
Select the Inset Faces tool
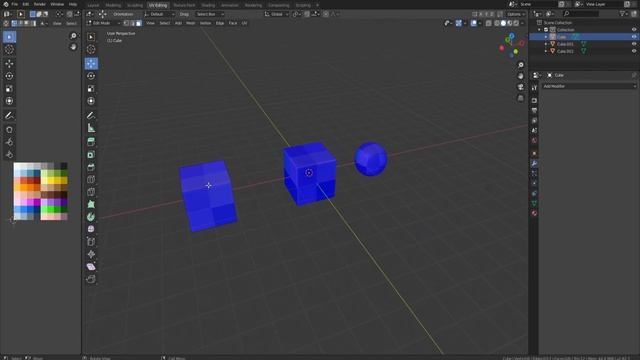[x=91, y=155]
